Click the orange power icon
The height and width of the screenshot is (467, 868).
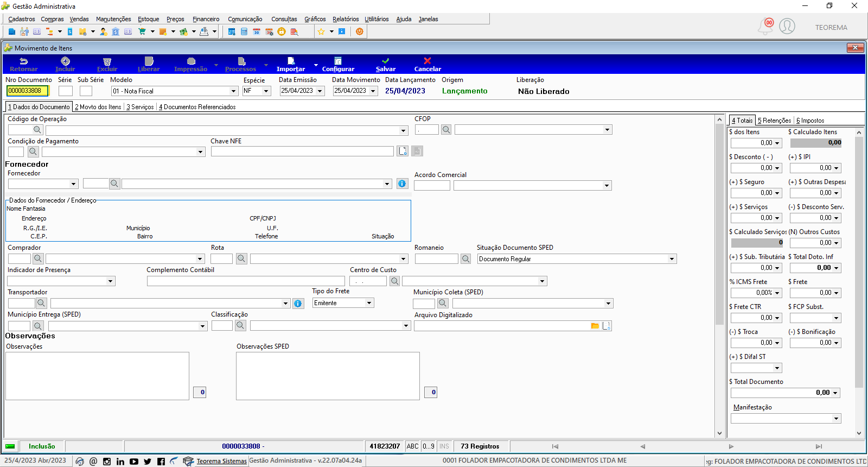359,31
